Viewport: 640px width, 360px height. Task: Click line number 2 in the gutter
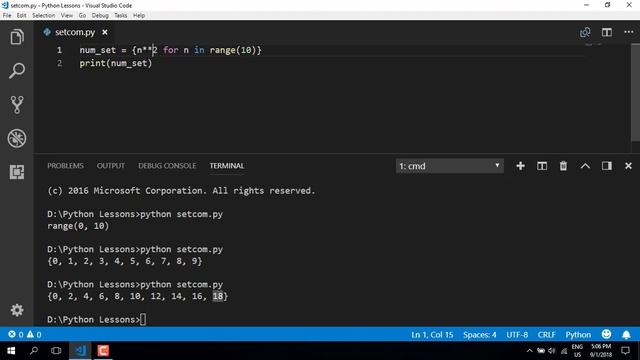(x=60, y=63)
